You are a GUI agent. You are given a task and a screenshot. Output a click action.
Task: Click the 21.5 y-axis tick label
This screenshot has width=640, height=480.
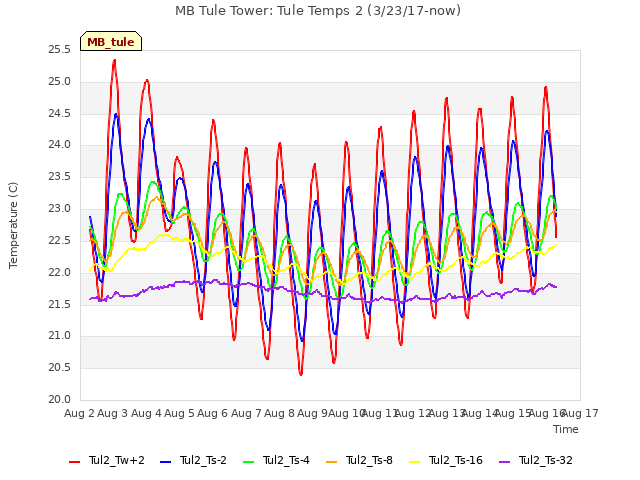[60, 304]
